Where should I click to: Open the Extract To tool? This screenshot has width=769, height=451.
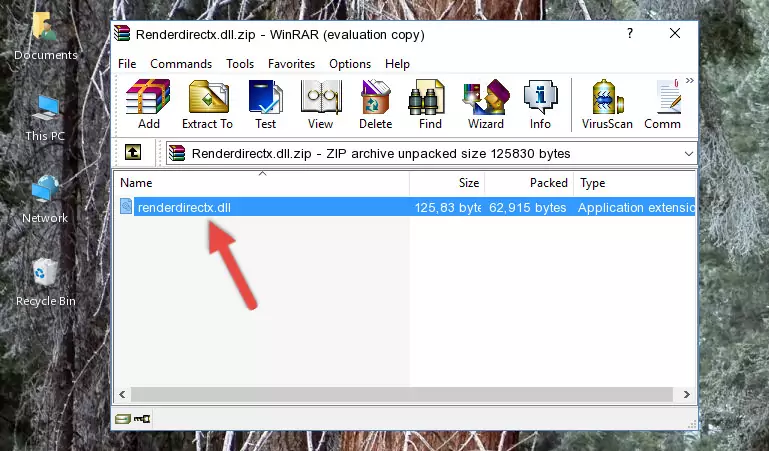pos(207,104)
